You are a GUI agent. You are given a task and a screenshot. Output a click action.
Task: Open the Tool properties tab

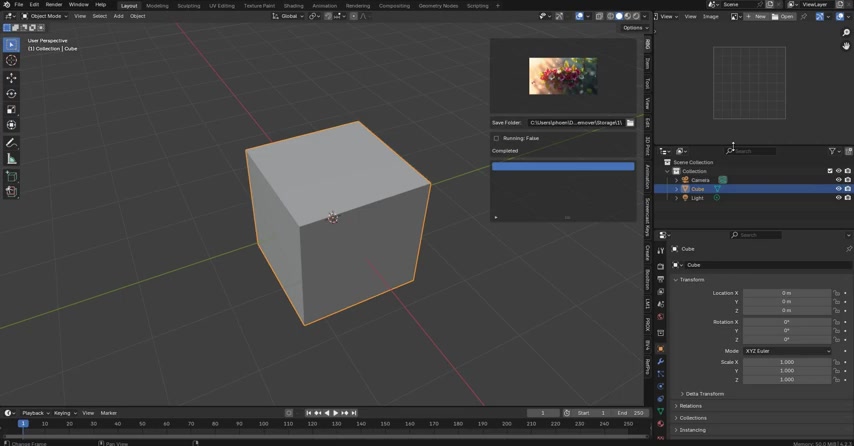(x=661, y=251)
